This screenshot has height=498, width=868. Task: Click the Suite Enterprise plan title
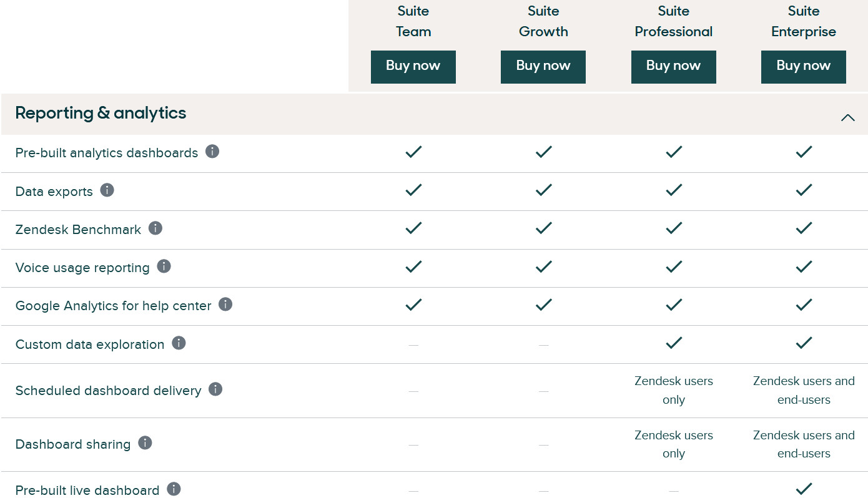click(x=804, y=21)
